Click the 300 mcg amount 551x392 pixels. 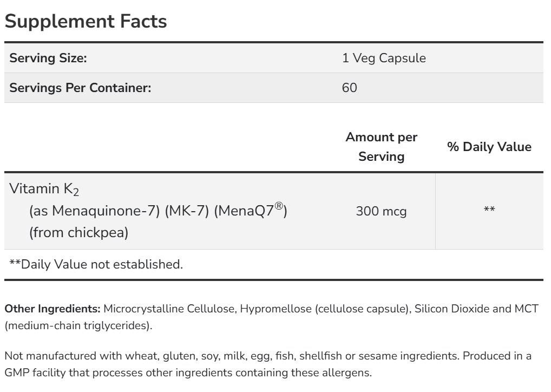(x=381, y=211)
